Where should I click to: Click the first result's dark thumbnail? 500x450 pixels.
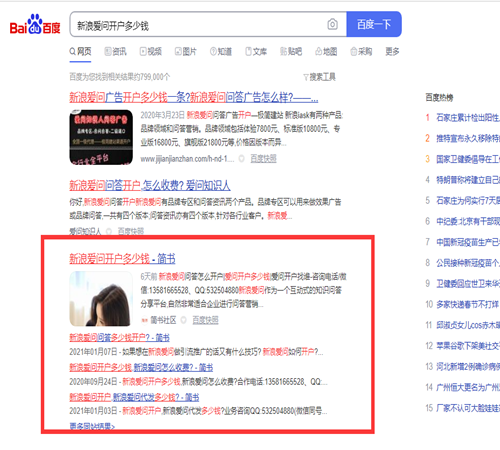click(x=101, y=137)
